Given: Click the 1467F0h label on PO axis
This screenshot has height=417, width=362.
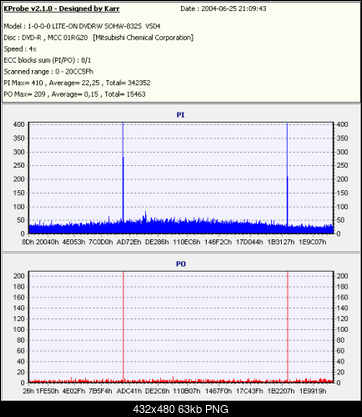Looking at the screenshot, I should pyautogui.click(x=218, y=391).
